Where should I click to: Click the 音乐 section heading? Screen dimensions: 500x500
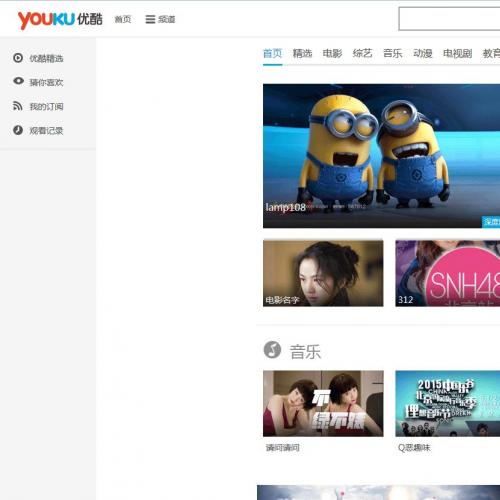click(x=305, y=352)
